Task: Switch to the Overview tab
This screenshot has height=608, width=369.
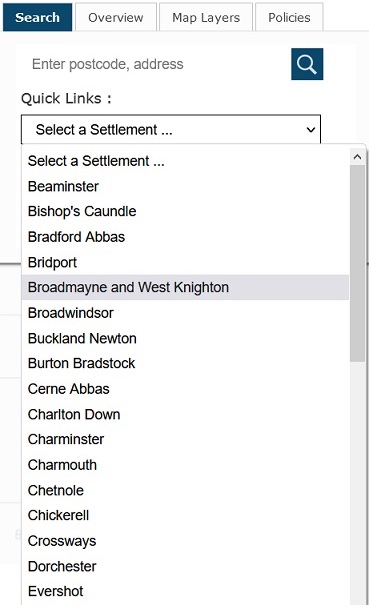Action: 116,17
